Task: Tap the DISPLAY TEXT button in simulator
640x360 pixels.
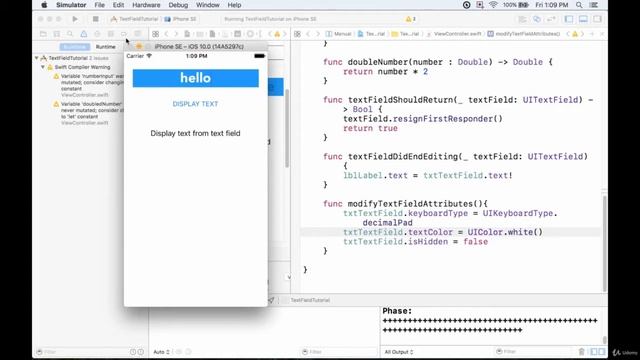Action: [x=195, y=104]
